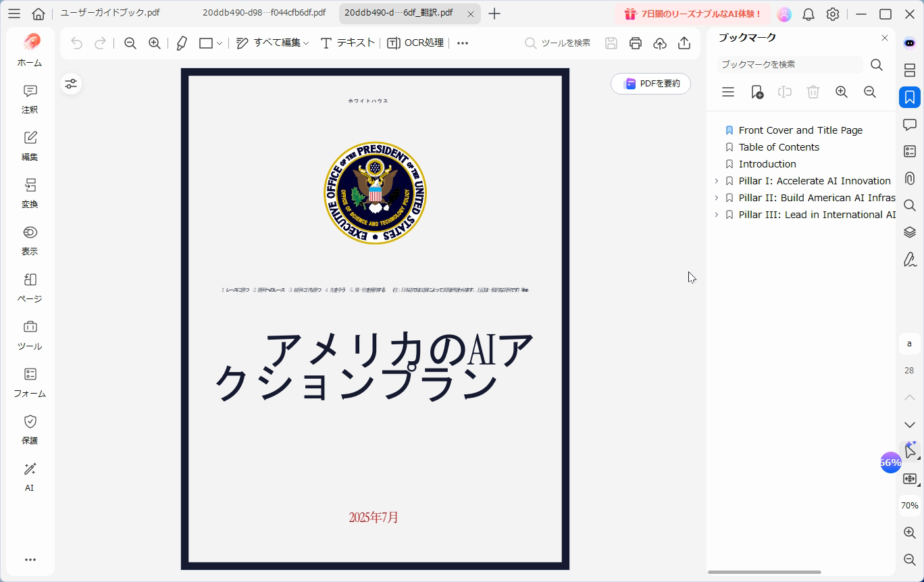
Task: Click the PDFを要約 button
Action: click(650, 84)
